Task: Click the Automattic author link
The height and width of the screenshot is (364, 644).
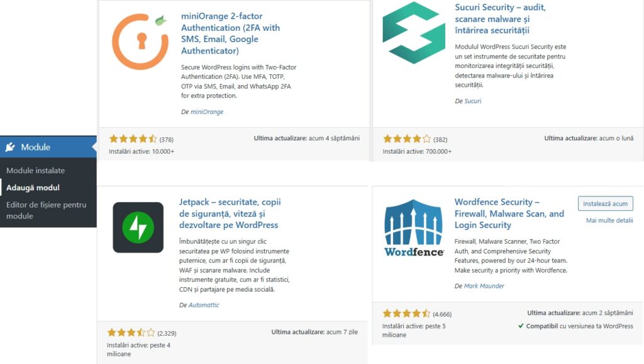Action: click(x=204, y=305)
